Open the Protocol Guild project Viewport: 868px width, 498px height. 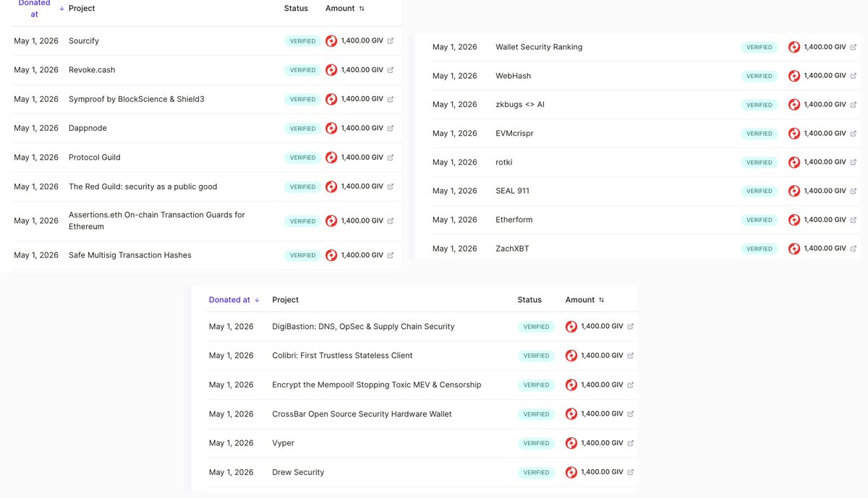coord(95,158)
